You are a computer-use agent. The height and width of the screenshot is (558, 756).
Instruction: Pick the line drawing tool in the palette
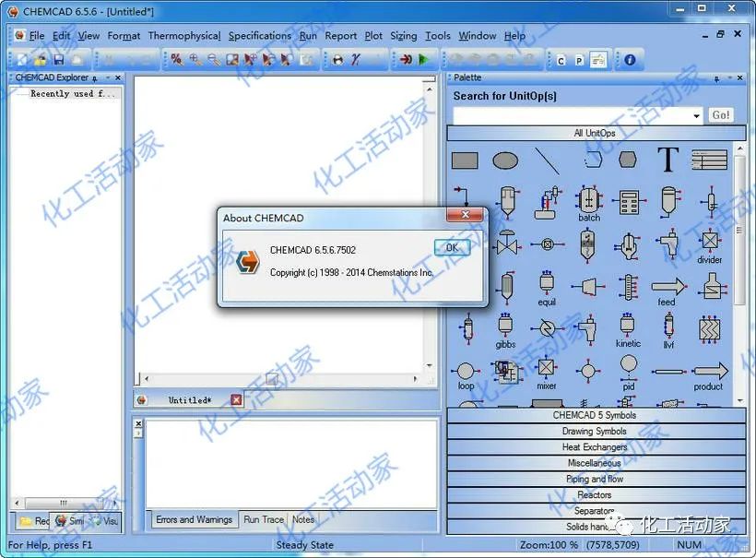[548, 161]
